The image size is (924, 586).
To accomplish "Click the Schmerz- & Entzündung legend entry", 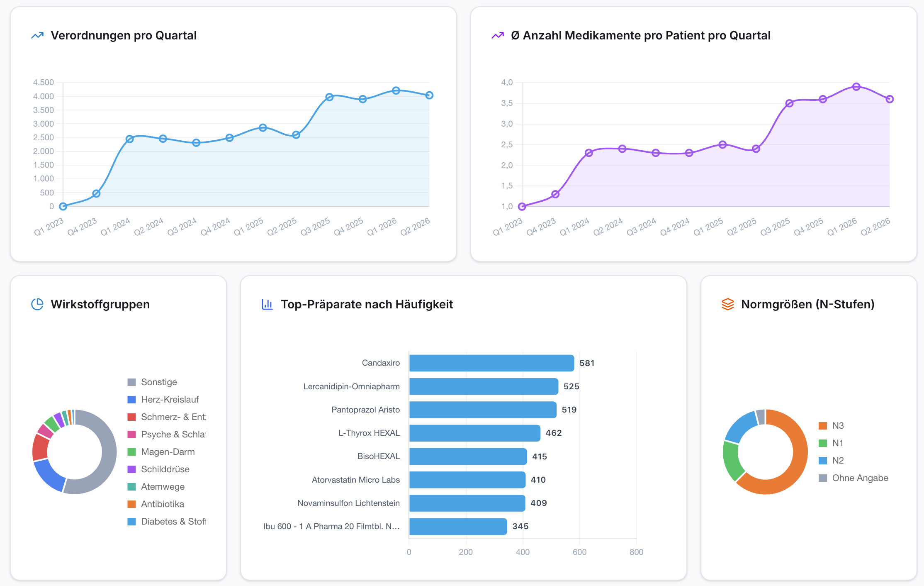I will (167, 417).
